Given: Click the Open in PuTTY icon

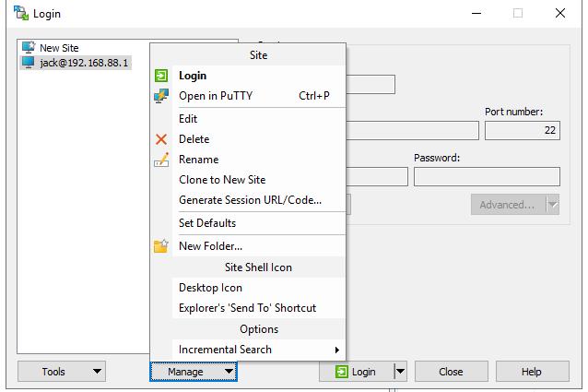Looking at the screenshot, I should tap(161, 96).
